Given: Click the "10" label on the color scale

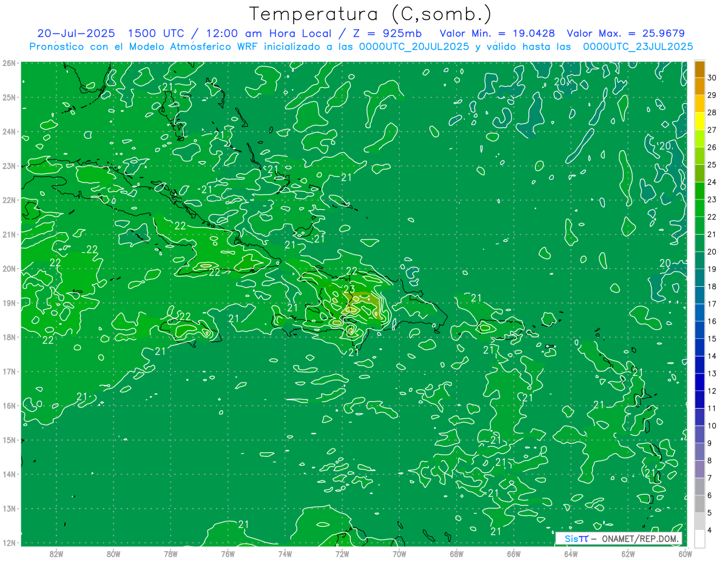Looking at the screenshot, I should pos(712,426).
